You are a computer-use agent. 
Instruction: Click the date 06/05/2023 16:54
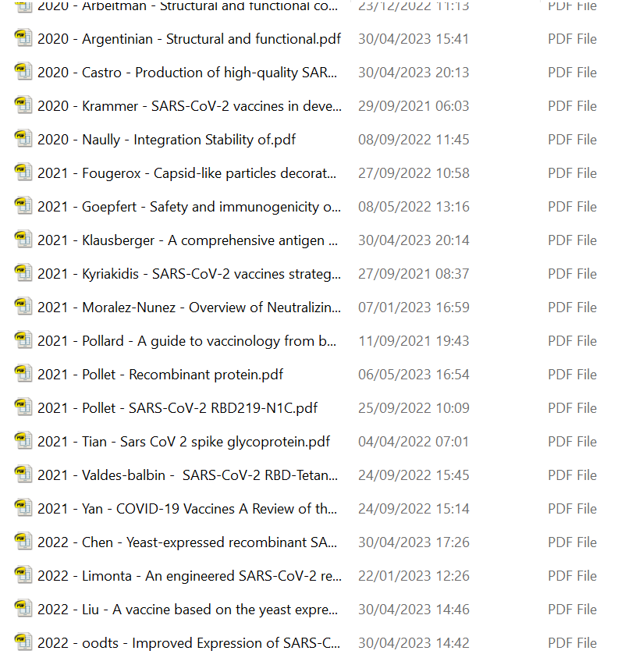point(414,375)
